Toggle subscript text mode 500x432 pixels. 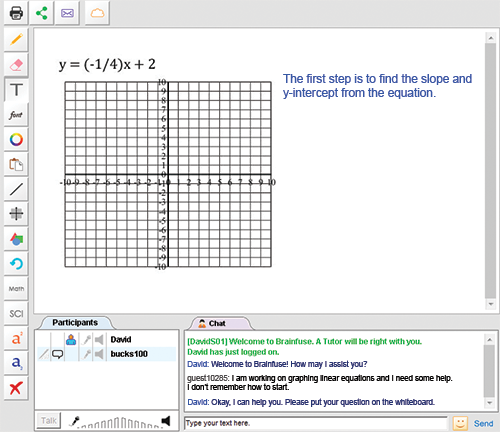click(16, 363)
